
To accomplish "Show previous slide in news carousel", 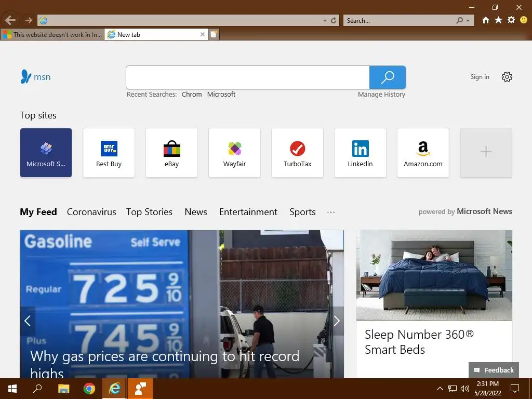I will click(28, 321).
